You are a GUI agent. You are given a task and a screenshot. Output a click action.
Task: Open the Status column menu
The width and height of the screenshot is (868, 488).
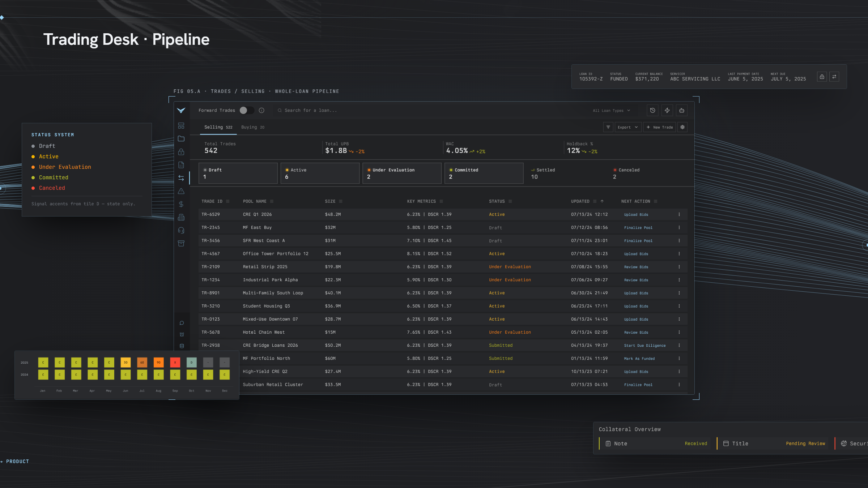pos(510,201)
